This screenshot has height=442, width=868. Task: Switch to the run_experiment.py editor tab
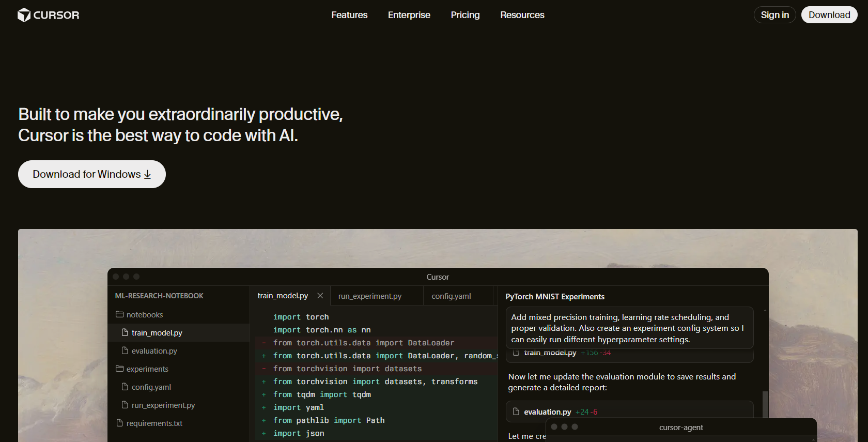point(370,296)
